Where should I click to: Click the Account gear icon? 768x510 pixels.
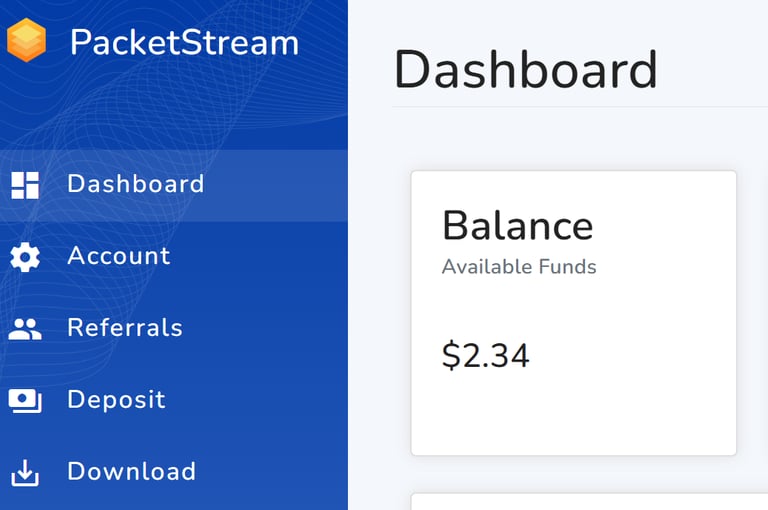25,257
